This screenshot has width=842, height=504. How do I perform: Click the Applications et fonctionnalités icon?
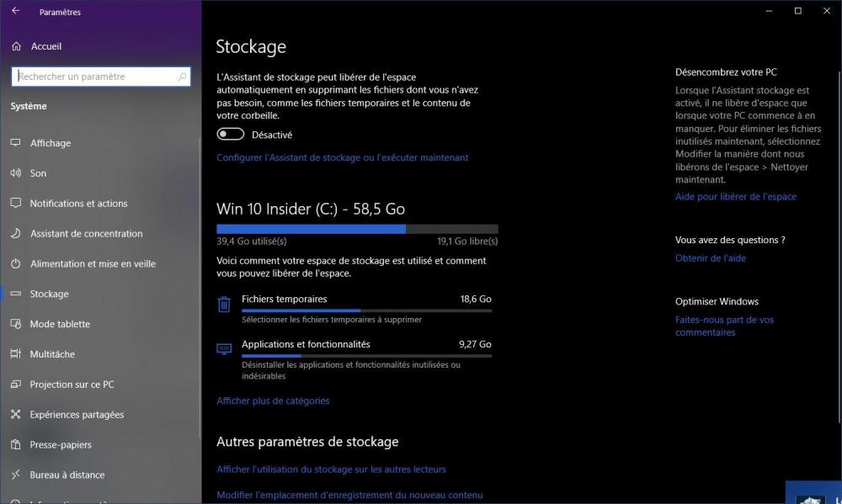[x=224, y=348]
